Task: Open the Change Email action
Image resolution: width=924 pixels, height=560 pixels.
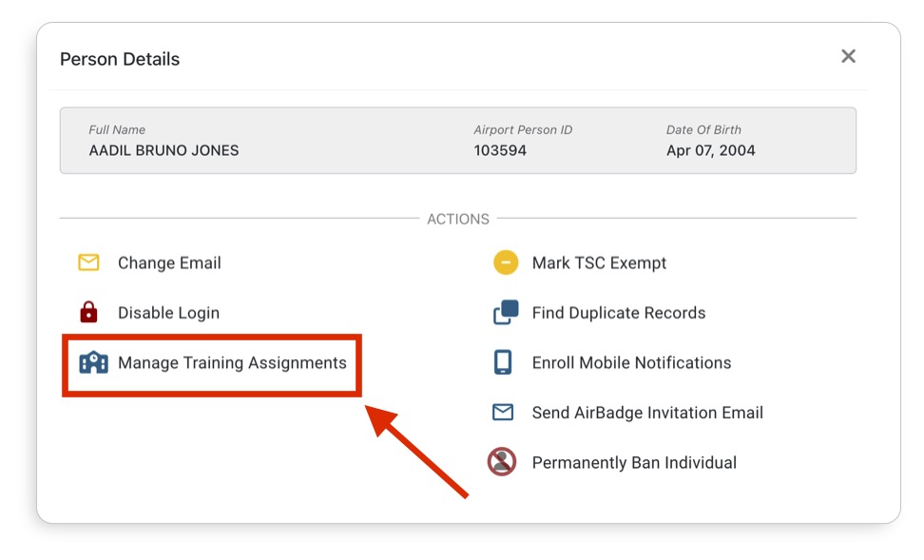Action: [x=169, y=263]
